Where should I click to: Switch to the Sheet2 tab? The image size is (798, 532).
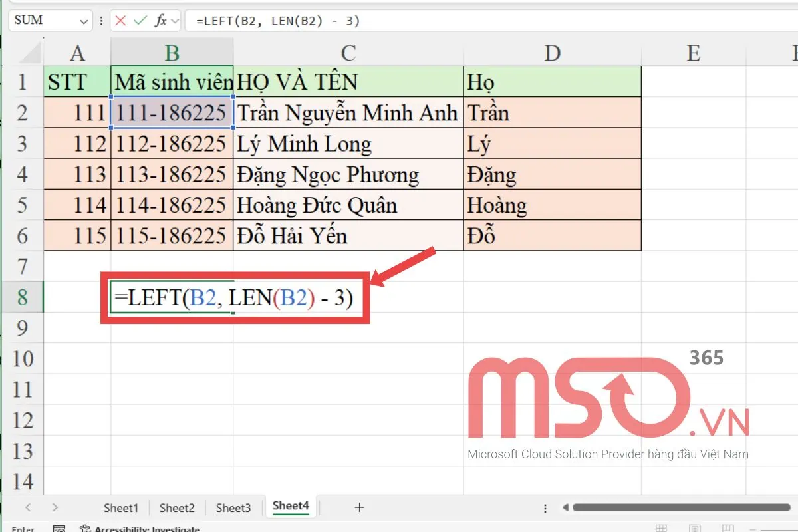coord(177,508)
